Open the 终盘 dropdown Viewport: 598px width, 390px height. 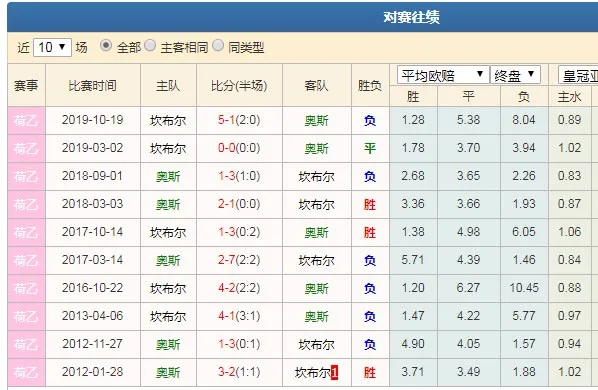pos(515,75)
